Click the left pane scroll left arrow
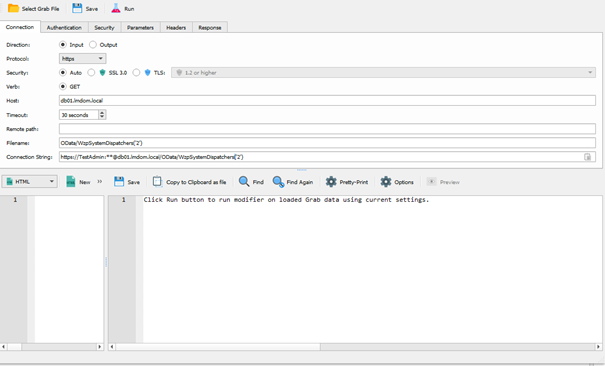605x366 pixels. pyautogui.click(x=3, y=347)
